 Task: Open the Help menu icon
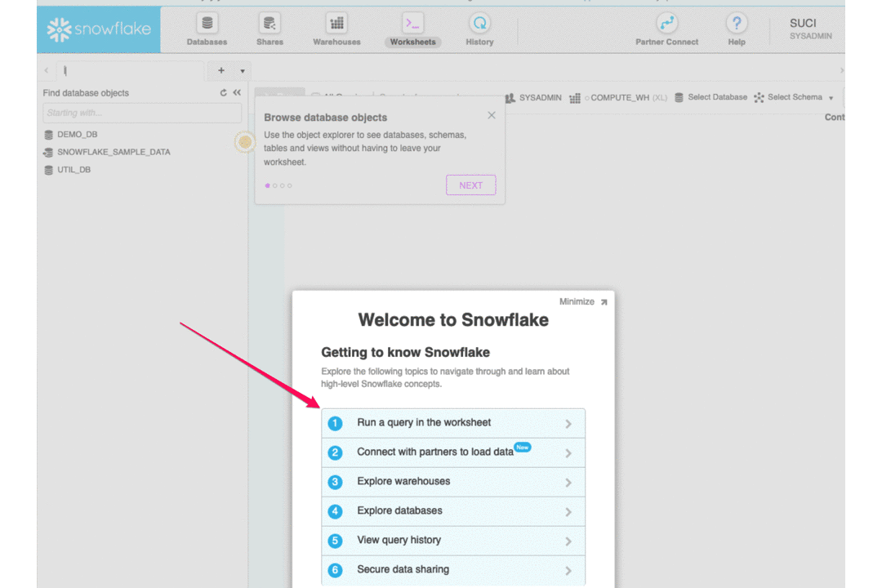[737, 24]
